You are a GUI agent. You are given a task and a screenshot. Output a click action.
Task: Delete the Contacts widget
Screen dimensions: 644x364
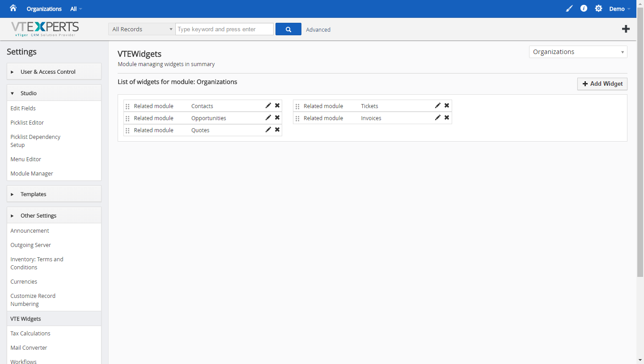[x=277, y=105]
